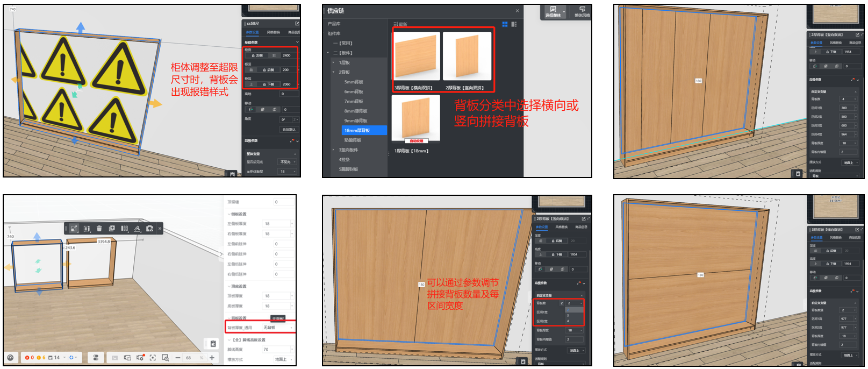Viewport: 868px width, 369px height.
Task: Click the camera snapshot icon in floating toolbar
Action: pos(150,229)
